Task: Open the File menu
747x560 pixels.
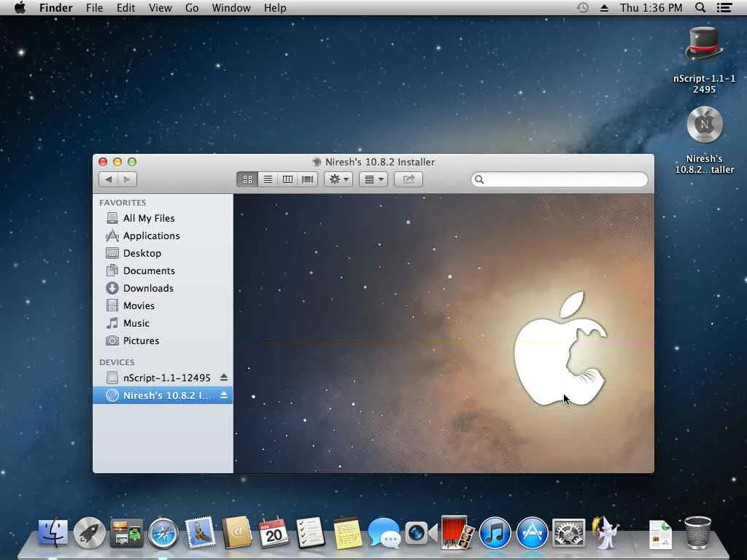Action: tap(94, 7)
